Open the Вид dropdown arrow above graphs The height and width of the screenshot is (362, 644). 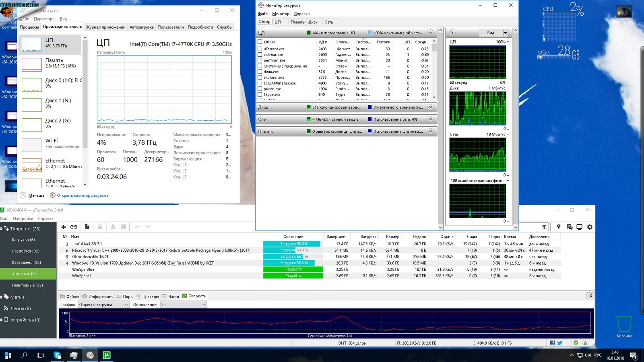[x=505, y=33]
